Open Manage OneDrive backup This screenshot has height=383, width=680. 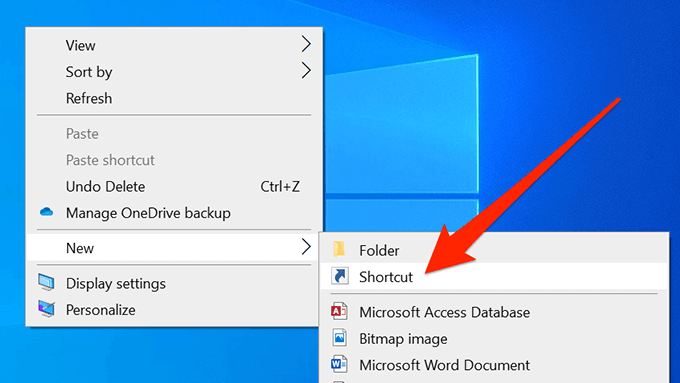174,213
